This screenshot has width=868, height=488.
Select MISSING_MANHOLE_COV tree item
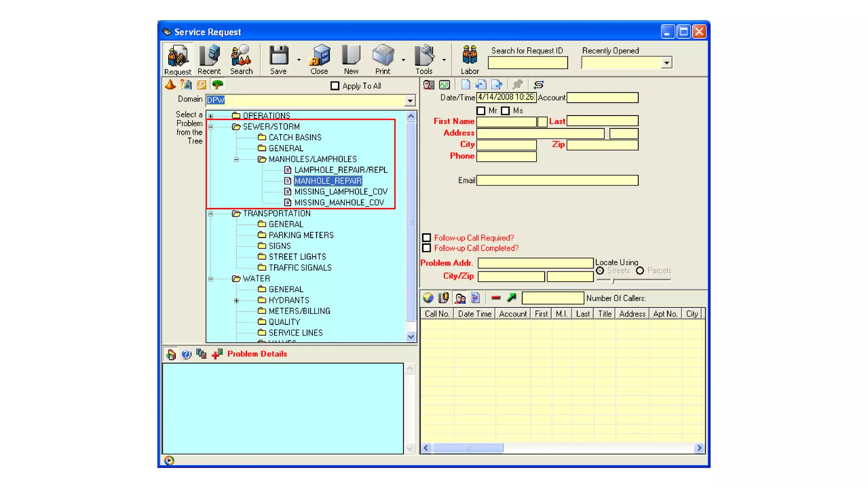point(339,202)
